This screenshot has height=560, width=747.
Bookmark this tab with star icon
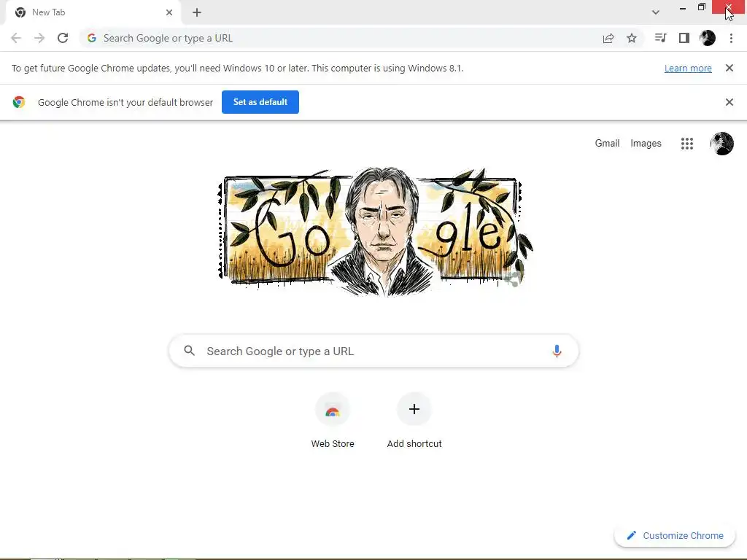coord(632,38)
